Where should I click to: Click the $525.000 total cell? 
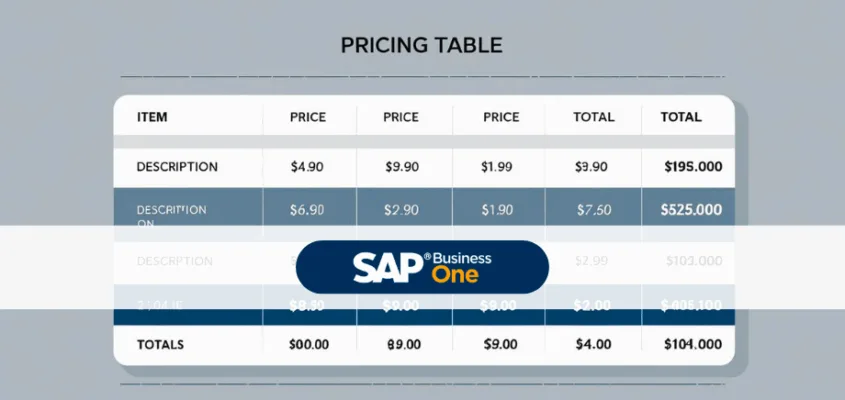tap(692, 210)
